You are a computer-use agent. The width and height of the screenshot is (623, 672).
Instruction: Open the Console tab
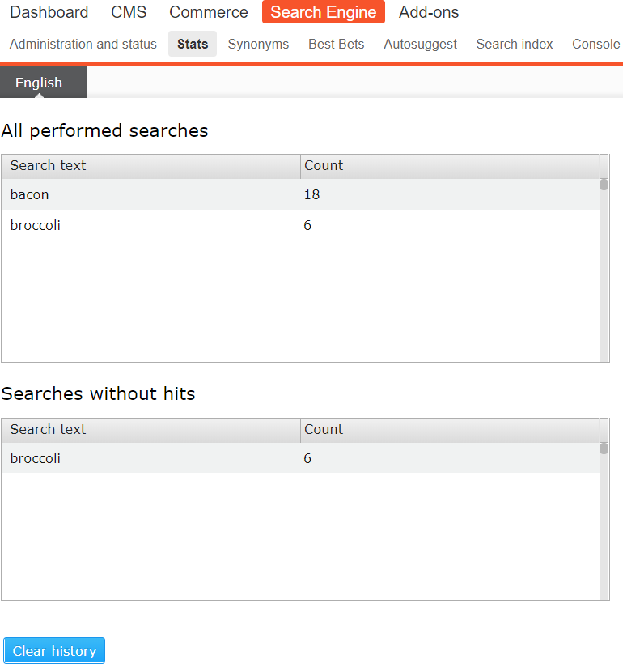coord(596,44)
